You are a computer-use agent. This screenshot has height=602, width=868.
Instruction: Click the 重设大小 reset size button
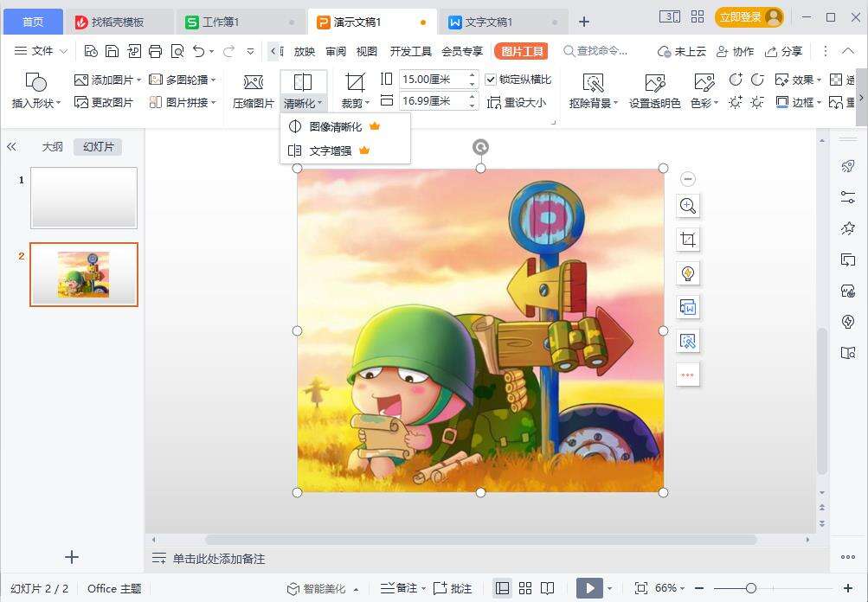(518, 103)
